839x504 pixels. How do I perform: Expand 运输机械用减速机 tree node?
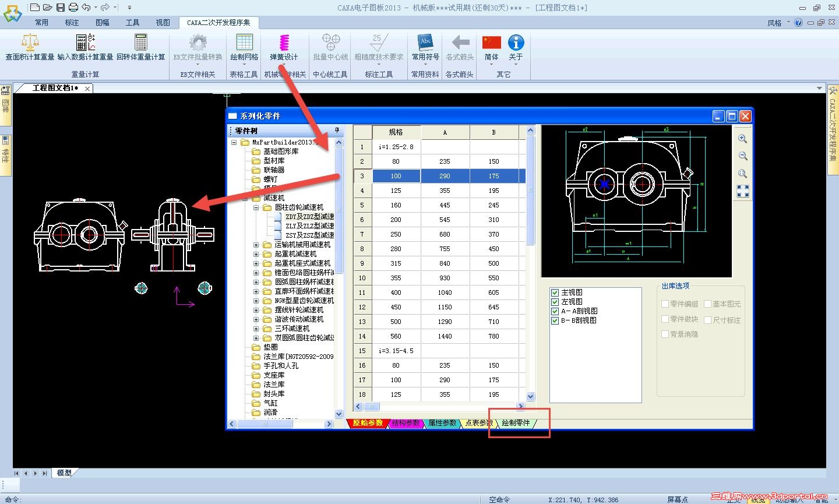click(x=256, y=245)
